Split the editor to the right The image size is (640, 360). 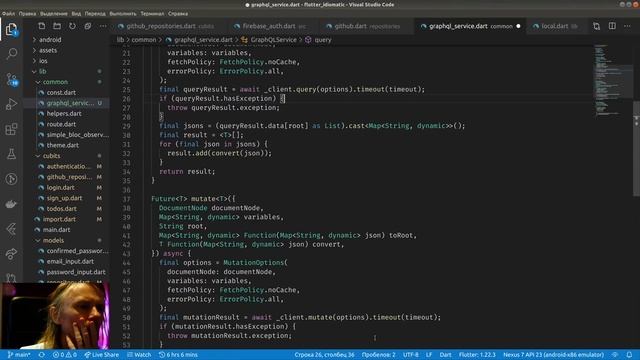pos(612,26)
